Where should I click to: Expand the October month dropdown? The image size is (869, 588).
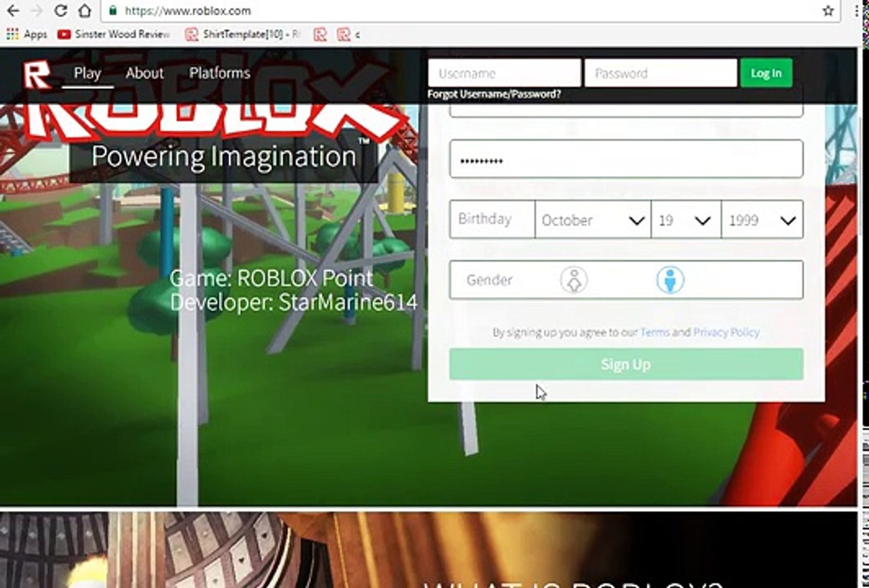click(x=593, y=219)
